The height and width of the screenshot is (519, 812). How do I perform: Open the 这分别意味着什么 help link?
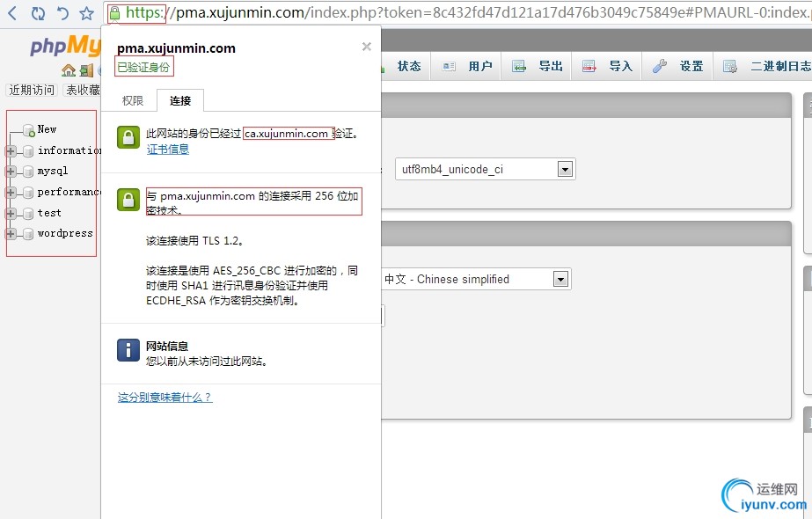click(x=165, y=398)
